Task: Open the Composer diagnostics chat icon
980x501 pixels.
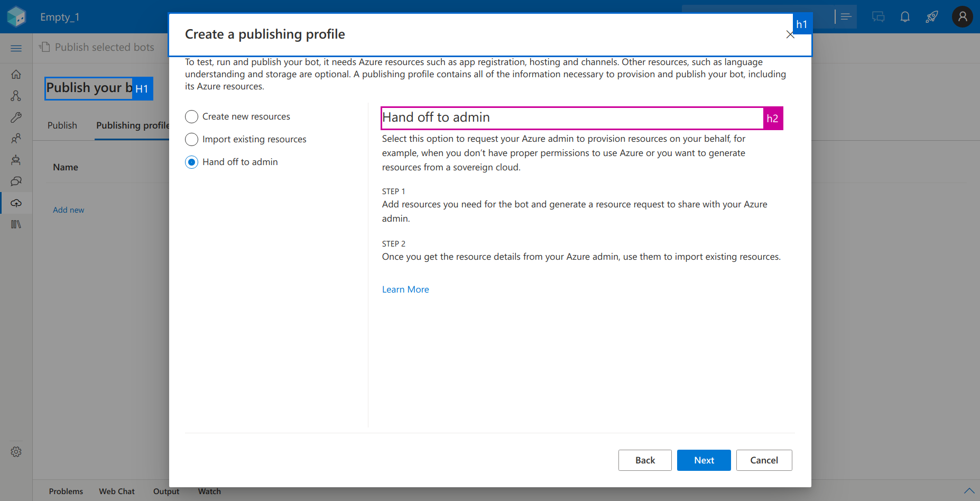Action: tap(16, 181)
